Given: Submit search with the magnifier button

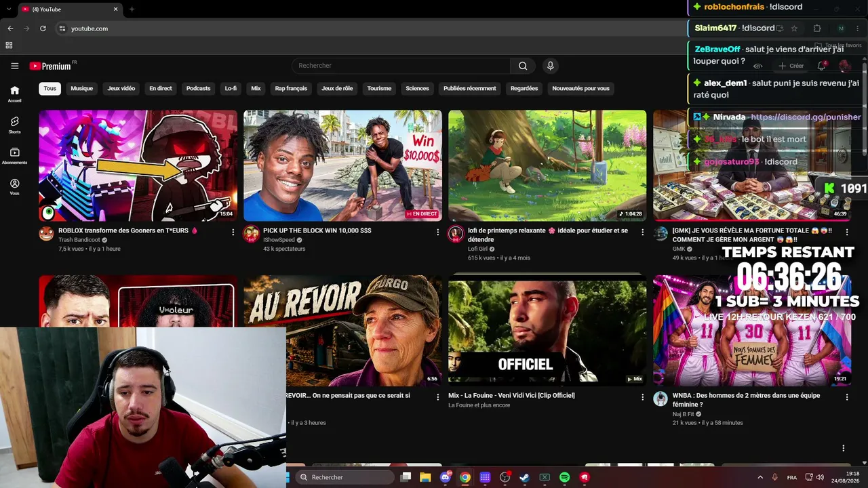Looking at the screenshot, I should click(x=523, y=66).
